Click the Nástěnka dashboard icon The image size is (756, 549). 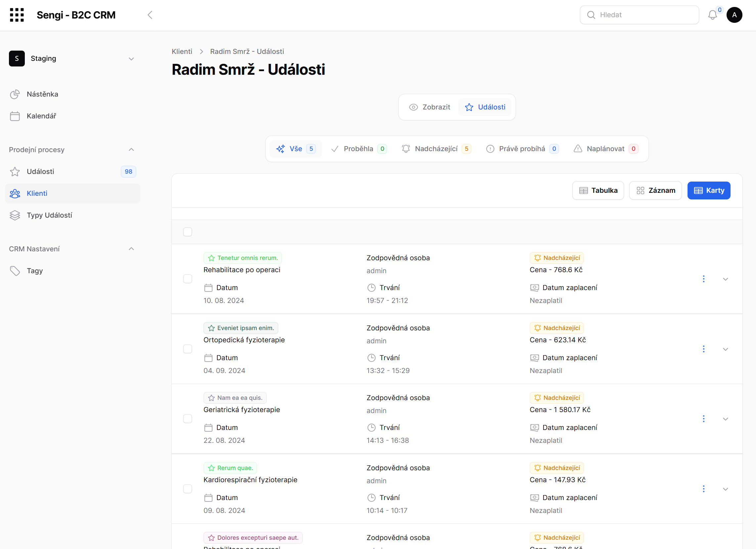[x=15, y=94]
